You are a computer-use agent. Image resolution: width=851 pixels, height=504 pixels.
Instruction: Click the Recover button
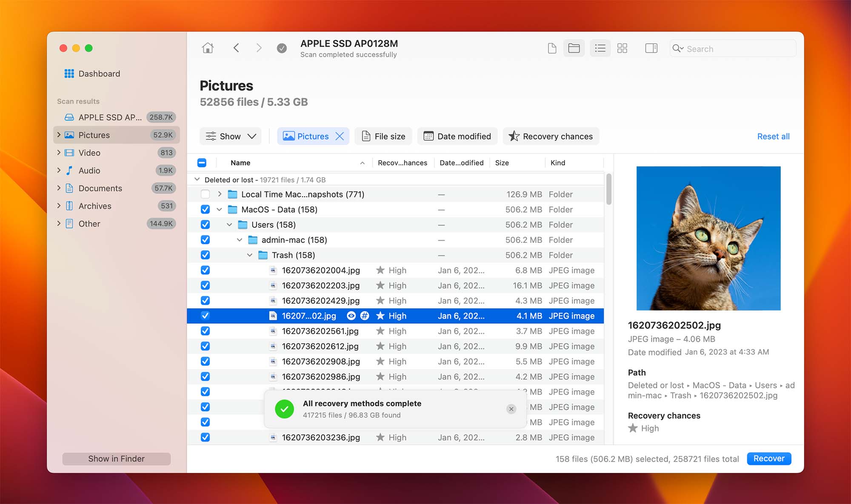(x=769, y=458)
